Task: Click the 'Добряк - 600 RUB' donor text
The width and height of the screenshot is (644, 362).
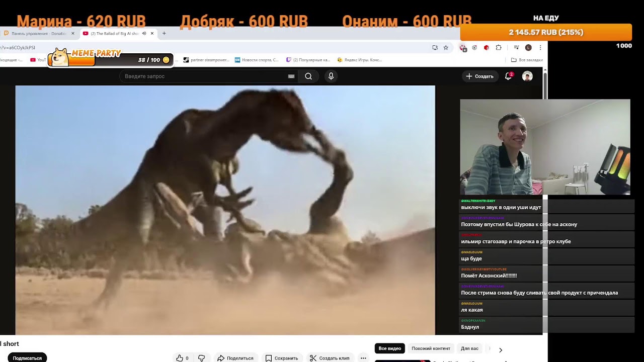Action: pyautogui.click(x=244, y=21)
